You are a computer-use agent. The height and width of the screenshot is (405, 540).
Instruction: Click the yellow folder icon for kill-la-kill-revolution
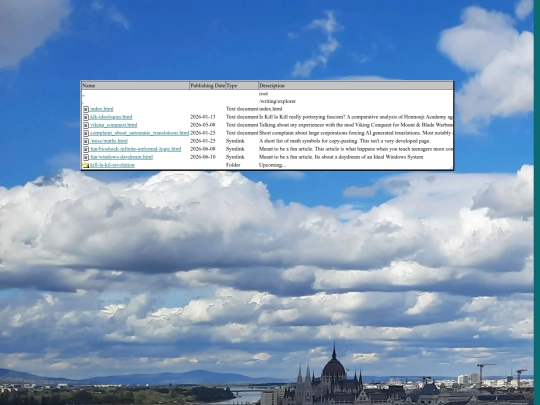[x=85, y=165]
